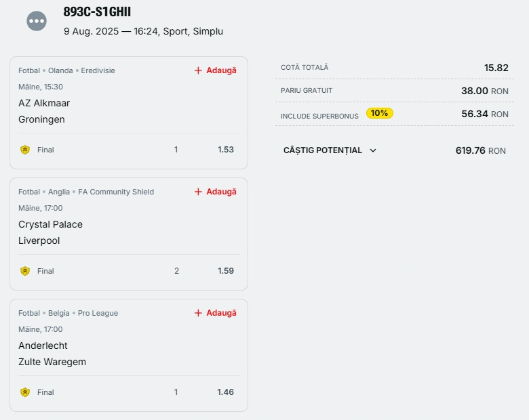Click the yellow 10% superbonus badge
The image size is (529, 420).
click(x=380, y=113)
